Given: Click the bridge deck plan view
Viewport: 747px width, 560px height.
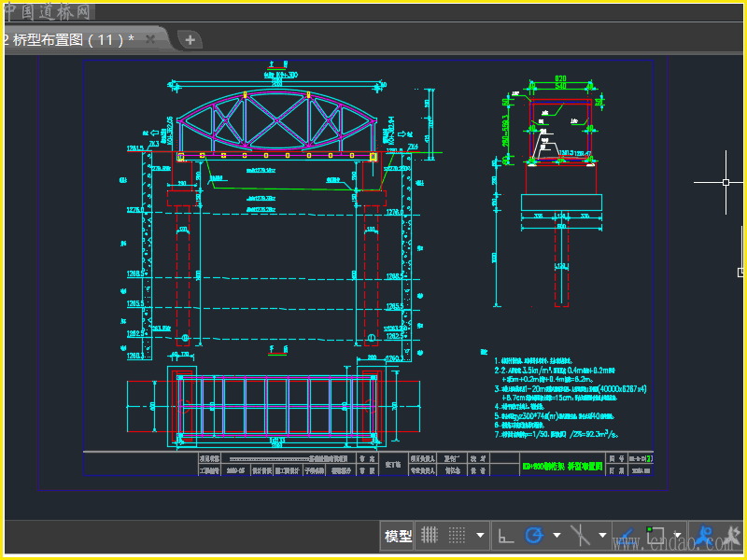Looking at the screenshot, I should point(277,406).
